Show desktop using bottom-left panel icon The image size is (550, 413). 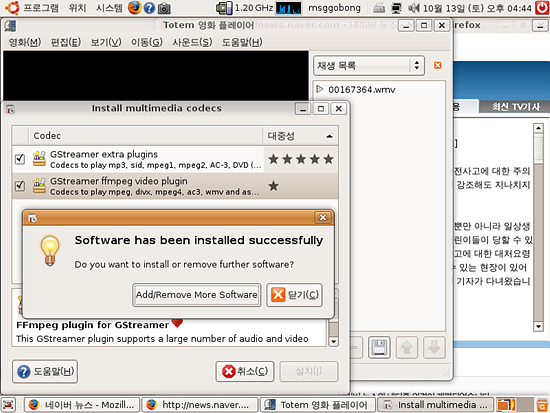(9, 405)
